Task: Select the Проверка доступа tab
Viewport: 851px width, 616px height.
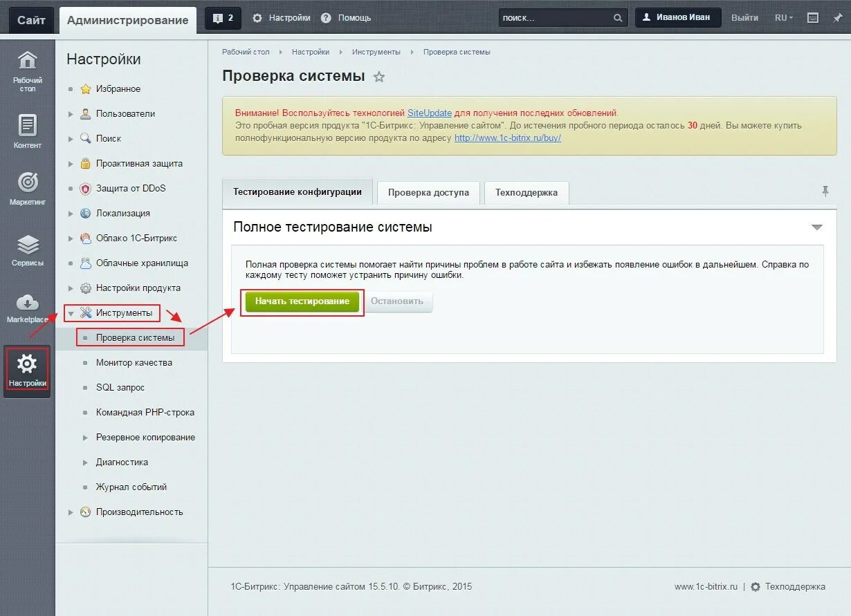Action: [x=428, y=192]
